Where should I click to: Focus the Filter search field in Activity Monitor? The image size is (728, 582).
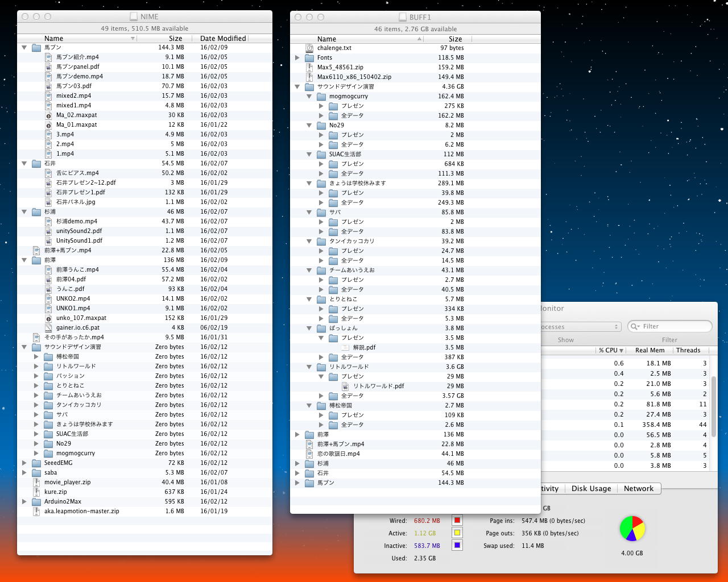670,326
